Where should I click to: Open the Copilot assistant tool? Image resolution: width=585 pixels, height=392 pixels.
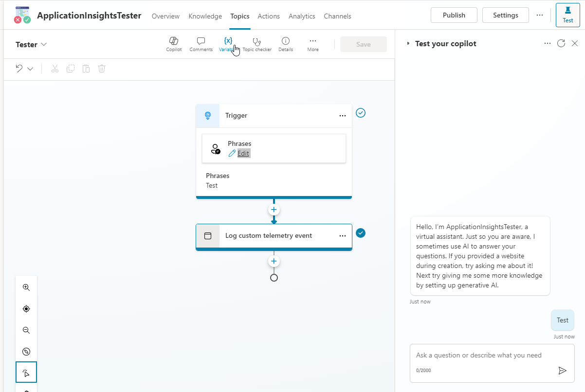[174, 44]
